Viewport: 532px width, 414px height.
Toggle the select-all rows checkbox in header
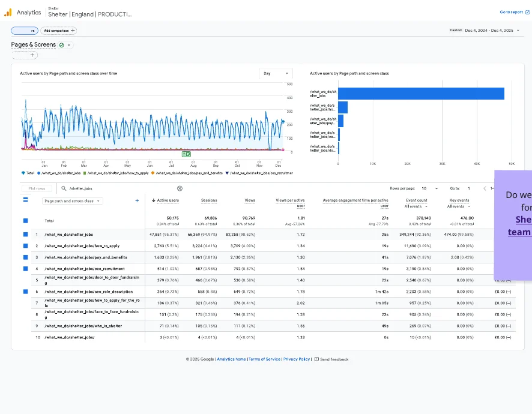pyautogui.click(x=25, y=200)
